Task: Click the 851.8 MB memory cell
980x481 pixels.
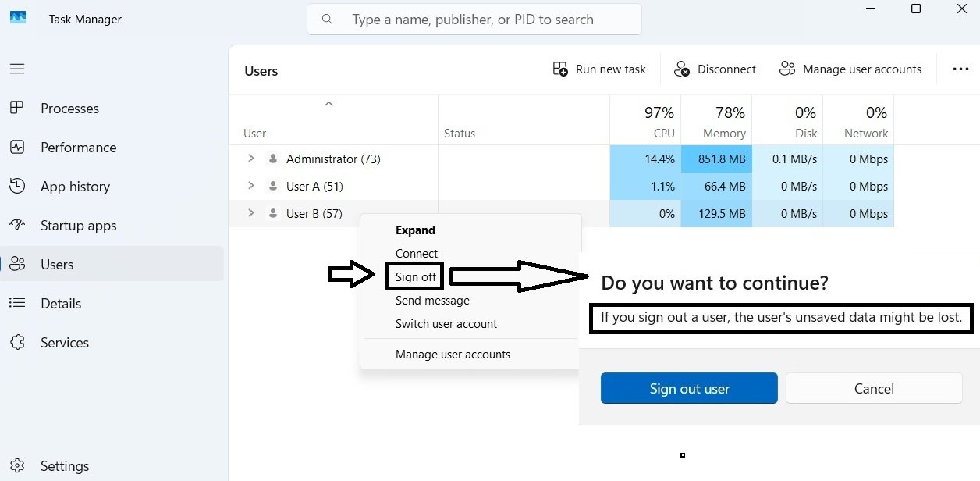Action: pyautogui.click(x=716, y=159)
